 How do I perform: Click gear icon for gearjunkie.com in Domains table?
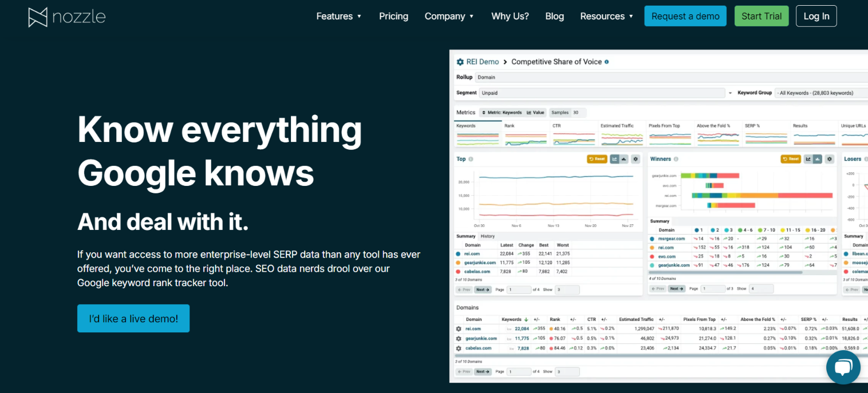[459, 339]
